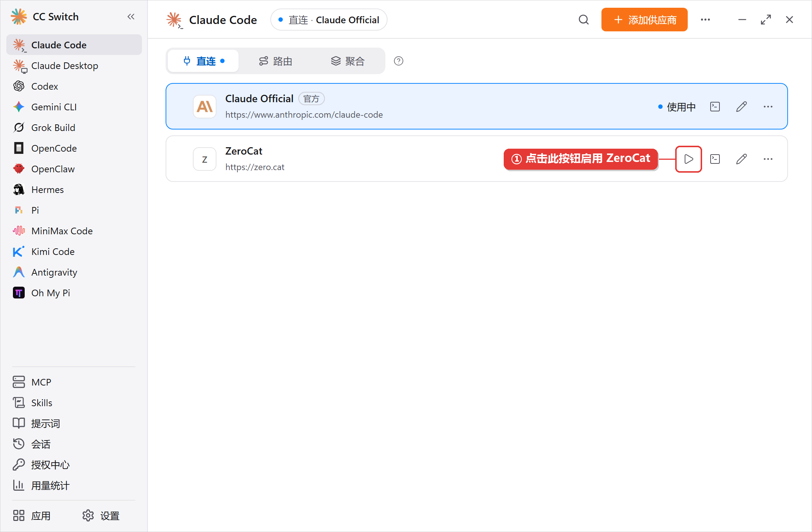Open 会话 sessions section
Screen dimensions: 812x532
pos(74,444)
